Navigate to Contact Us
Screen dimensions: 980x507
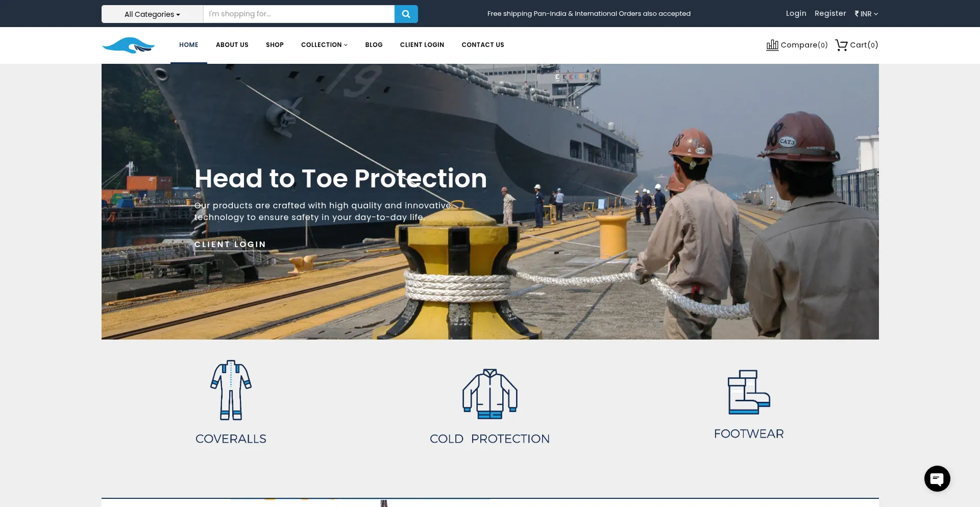click(482, 45)
